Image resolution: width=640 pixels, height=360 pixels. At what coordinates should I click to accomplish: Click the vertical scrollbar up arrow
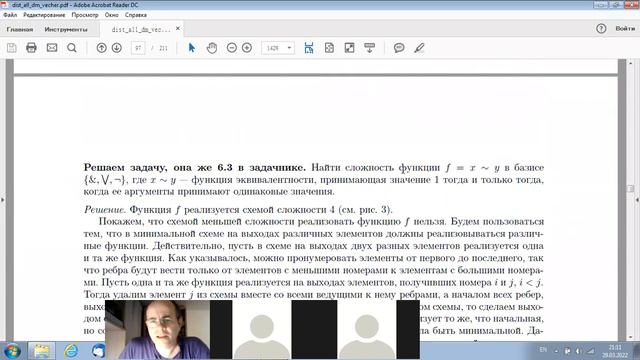[630, 63]
